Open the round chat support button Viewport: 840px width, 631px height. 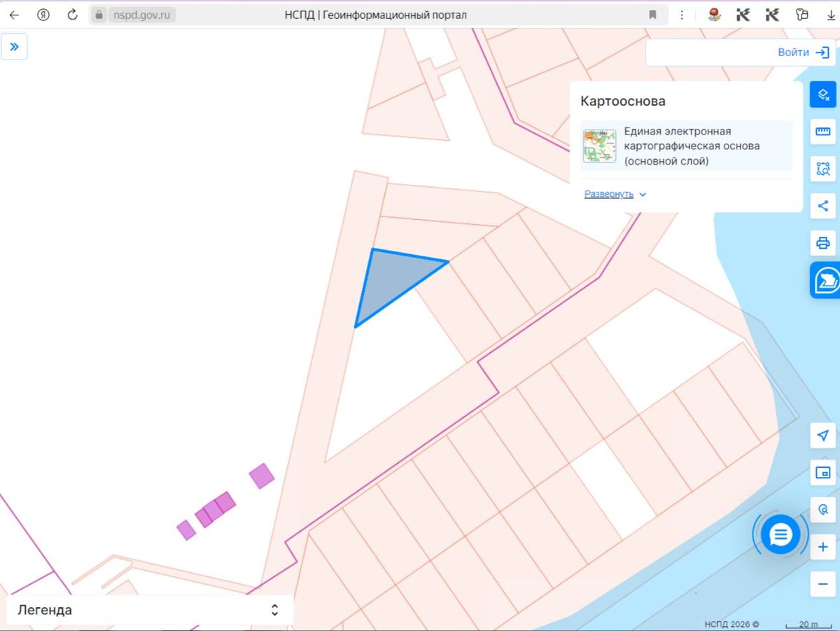780,535
